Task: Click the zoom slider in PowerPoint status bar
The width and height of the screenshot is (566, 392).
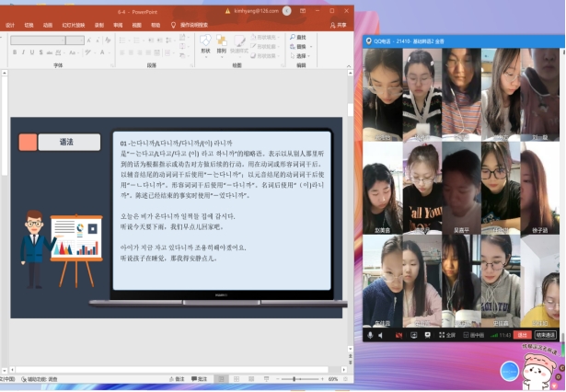Action: (295, 379)
